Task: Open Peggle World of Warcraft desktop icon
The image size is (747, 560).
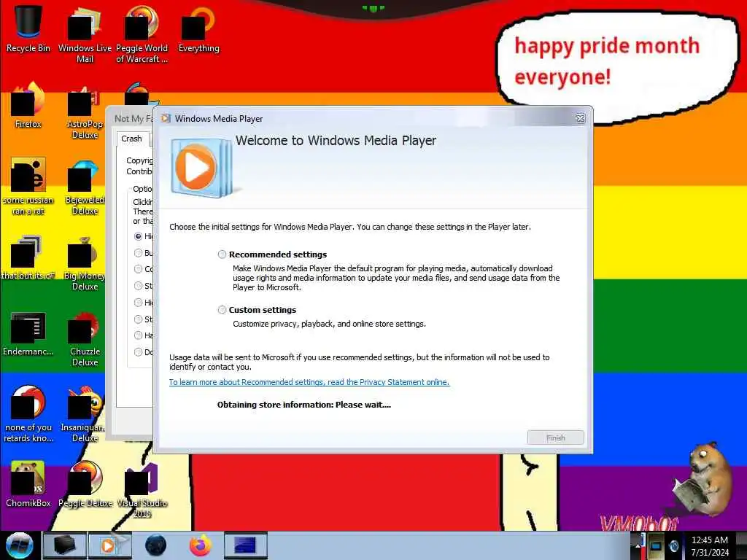Action: (142, 34)
